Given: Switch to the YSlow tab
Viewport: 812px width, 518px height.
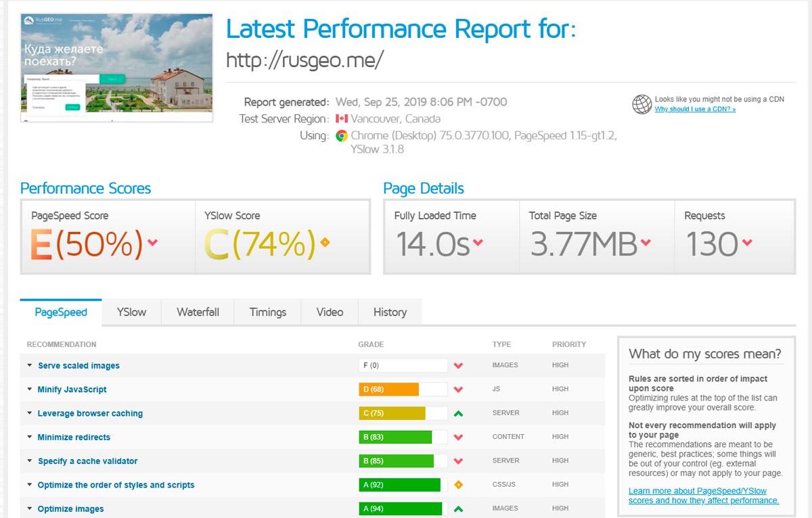Looking at the screenshot, I should tap(131, 312).
